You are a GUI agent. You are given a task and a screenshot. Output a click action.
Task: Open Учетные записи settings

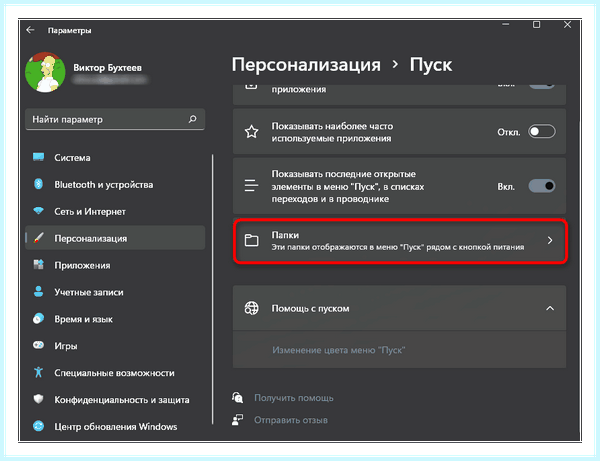89,292
